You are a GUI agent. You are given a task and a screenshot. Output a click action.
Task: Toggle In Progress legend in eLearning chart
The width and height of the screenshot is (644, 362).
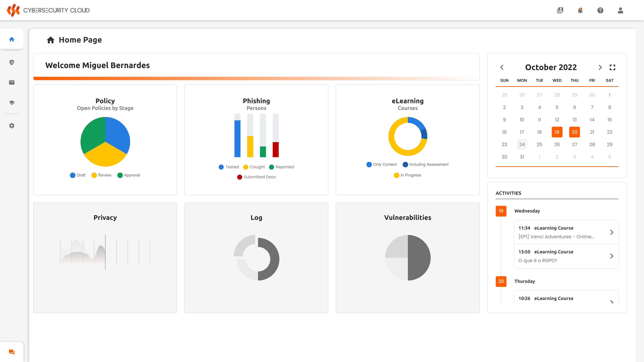(407, 175)
